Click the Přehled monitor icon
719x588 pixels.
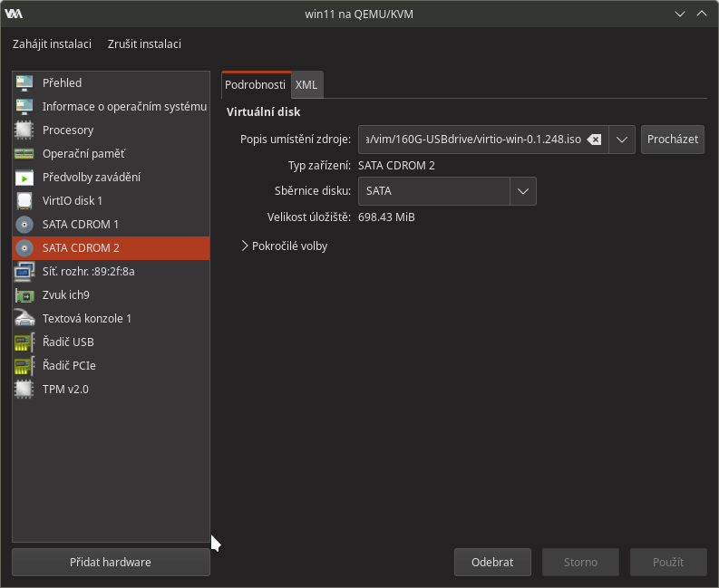[24, 83]
